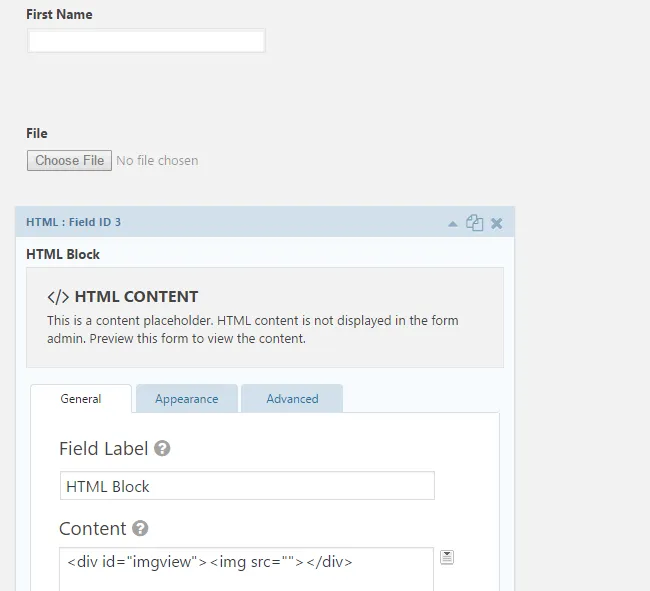Open the Advanced tab
The image size is (650, 591).
coord(292,399)
